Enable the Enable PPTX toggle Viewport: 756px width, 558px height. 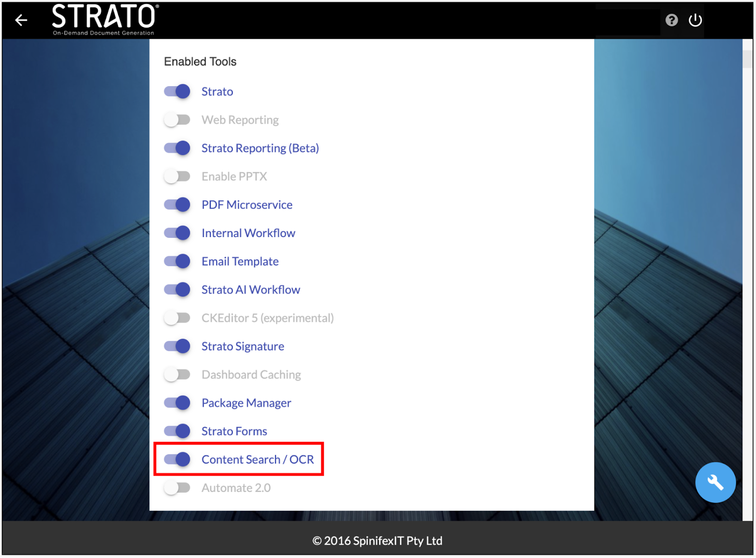point(177,176)
